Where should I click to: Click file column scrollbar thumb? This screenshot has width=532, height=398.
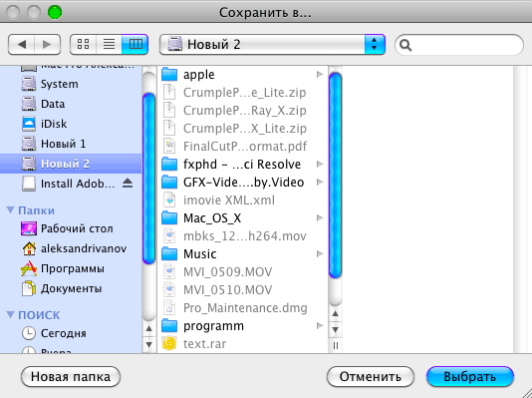(335, 176)
